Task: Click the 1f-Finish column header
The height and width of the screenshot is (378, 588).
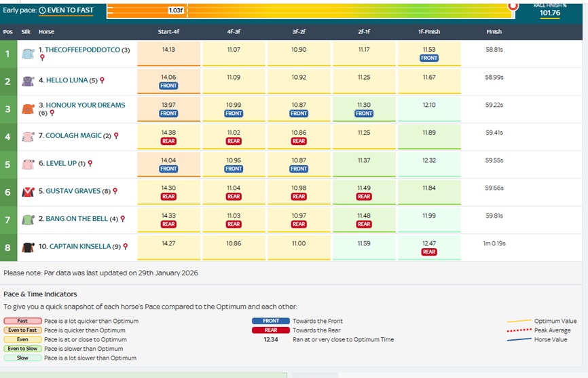Action: [x=429, y=32]
